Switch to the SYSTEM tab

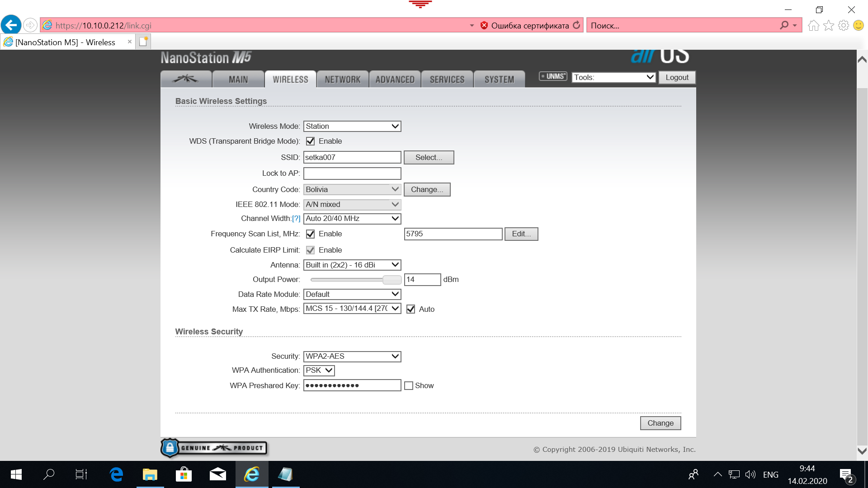click(500, 80)
